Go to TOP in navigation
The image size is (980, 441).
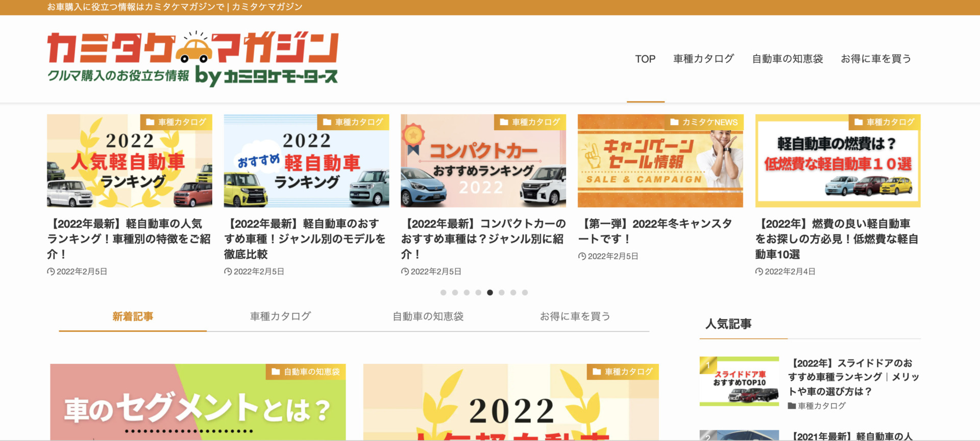645,59
